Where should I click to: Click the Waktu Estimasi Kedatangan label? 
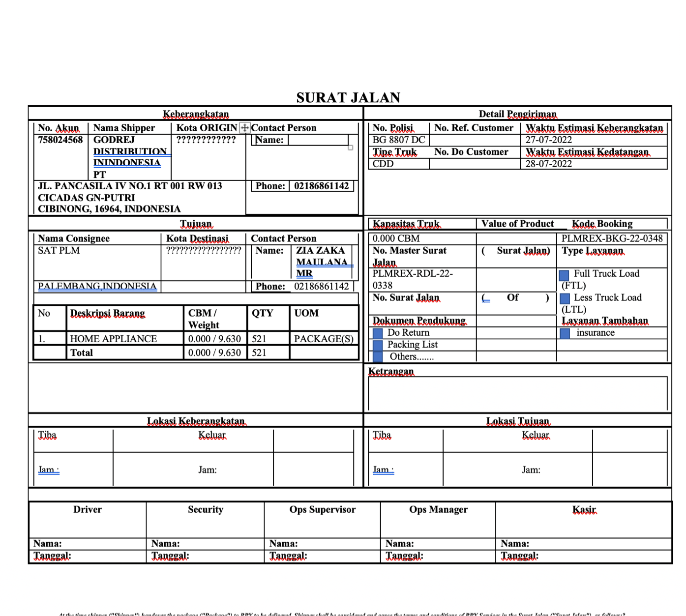point(587,152)
